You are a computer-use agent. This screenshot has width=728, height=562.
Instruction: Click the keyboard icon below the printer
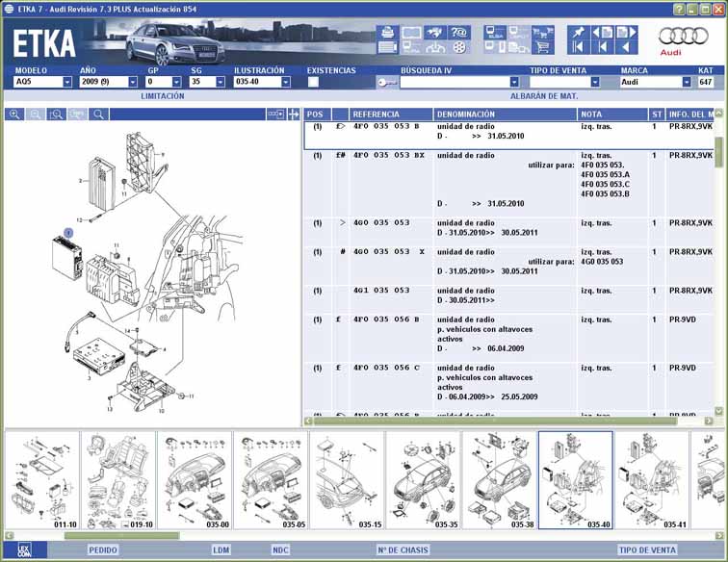388,47
